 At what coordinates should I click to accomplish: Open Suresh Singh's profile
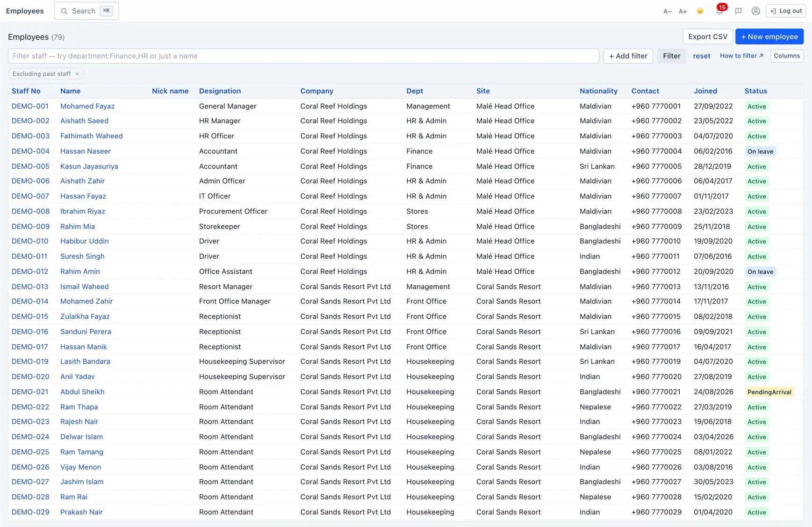pos(82,256)
